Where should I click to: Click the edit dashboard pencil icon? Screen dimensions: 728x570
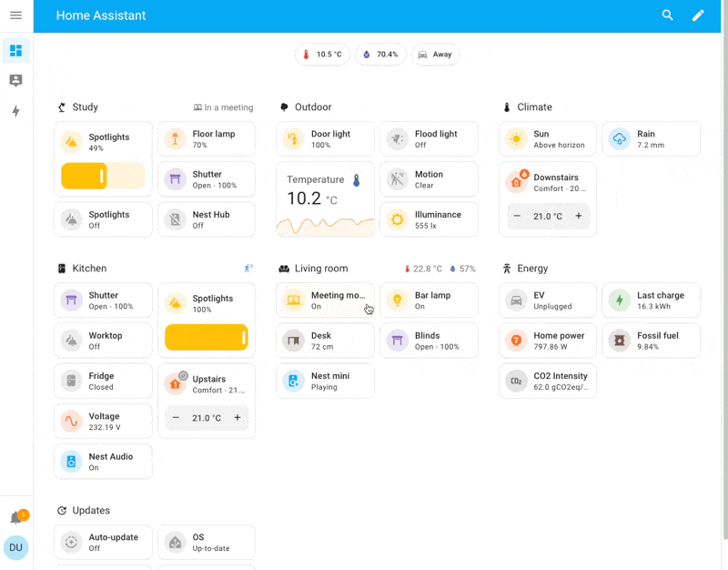[698, 15]
